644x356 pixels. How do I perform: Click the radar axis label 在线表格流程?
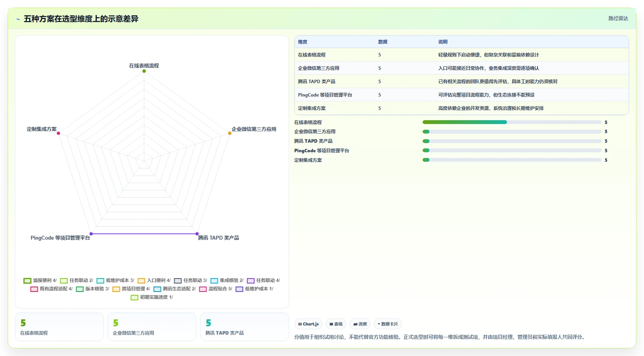click(x=144, y=66)
